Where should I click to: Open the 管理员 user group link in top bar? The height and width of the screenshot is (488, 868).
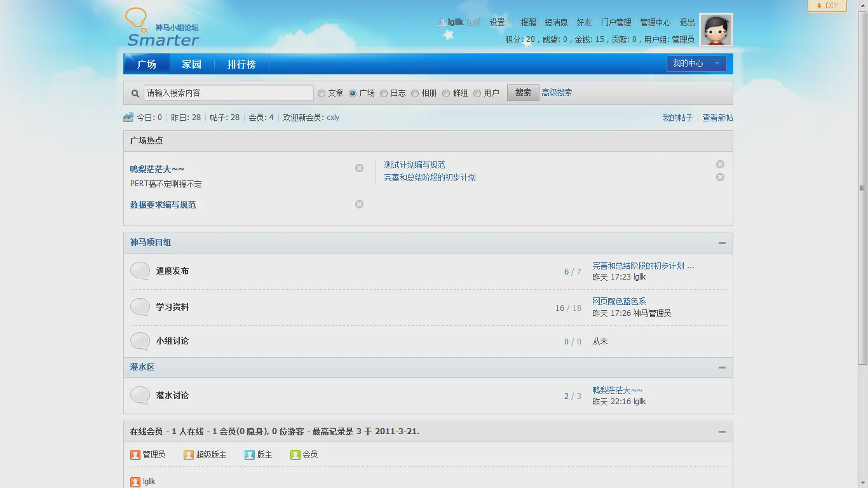click(683, 39)
